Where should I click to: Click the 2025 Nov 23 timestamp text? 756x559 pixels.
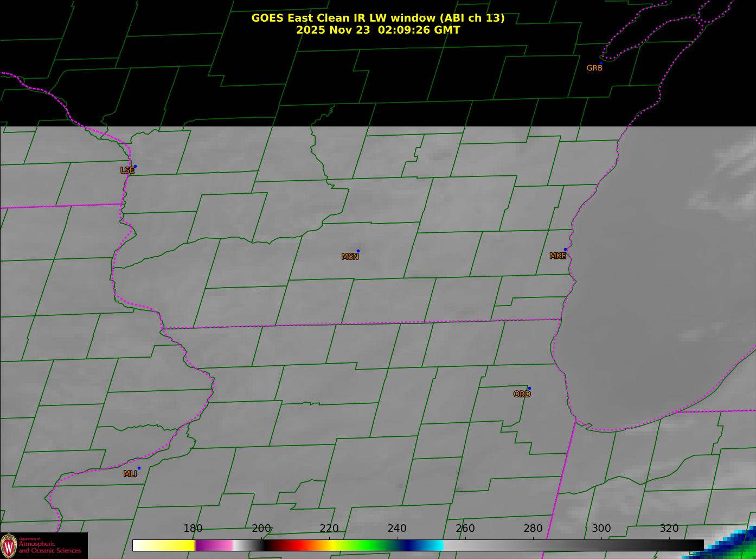pos(377,30)
